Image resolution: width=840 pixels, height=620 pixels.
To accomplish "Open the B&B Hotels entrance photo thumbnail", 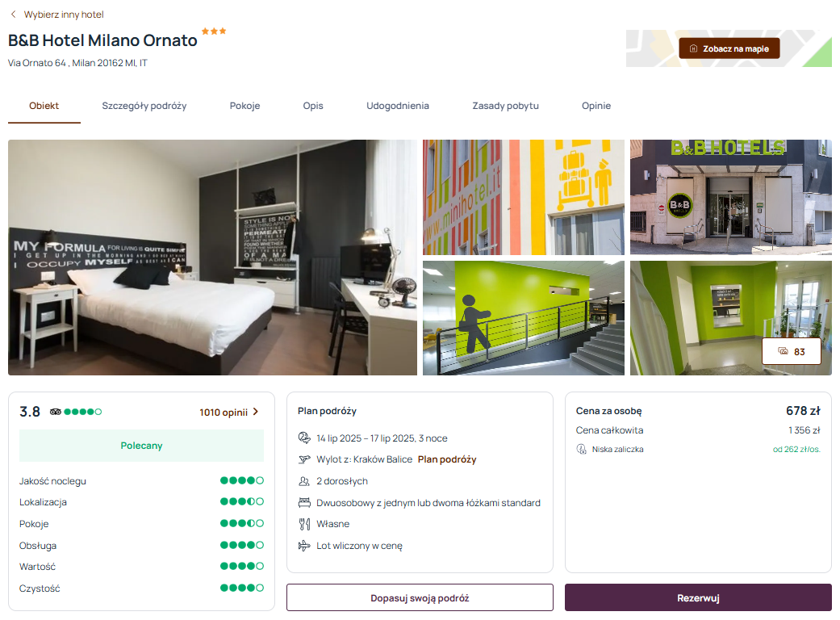I will (731, 197).
